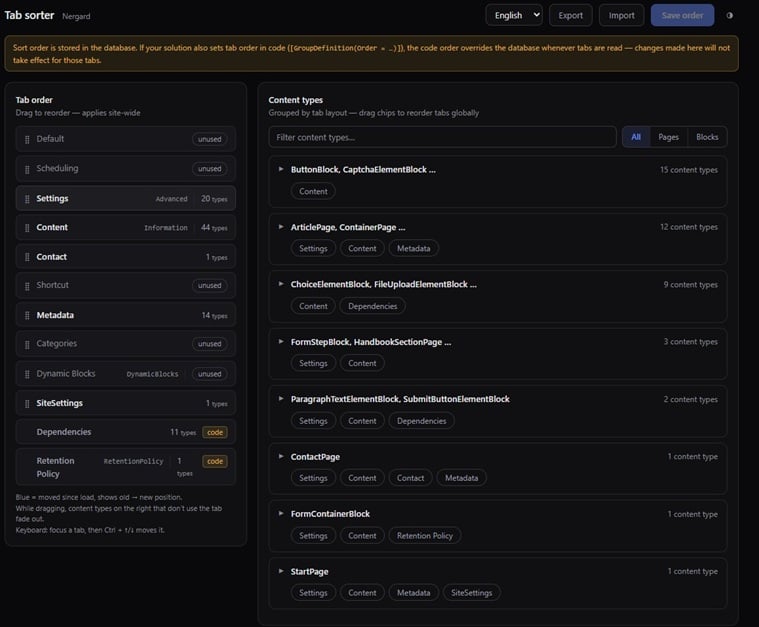Image resolution: width=759 pixels, height=627 pixels.
Task: Select the Metadata row in Tab order
Action: coord(125,315)
